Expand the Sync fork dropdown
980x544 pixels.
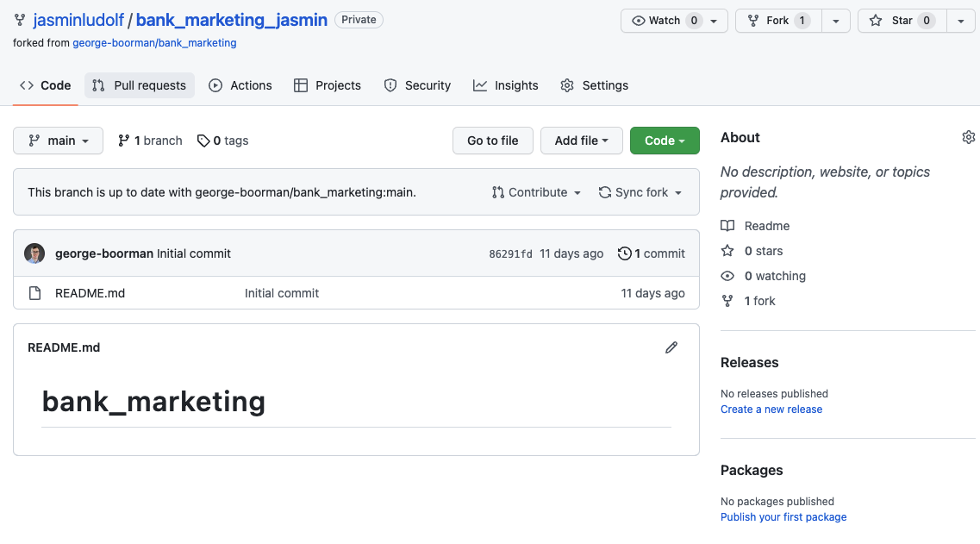[x=640, y=192]
